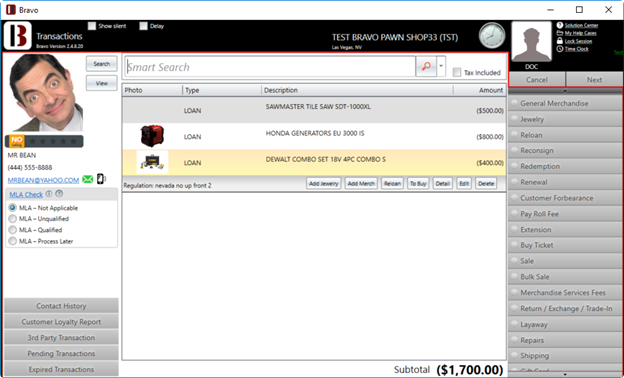The height and width of the screenshot is (378, 624).
Task: Click the Edit button
Action: point(464,183)
